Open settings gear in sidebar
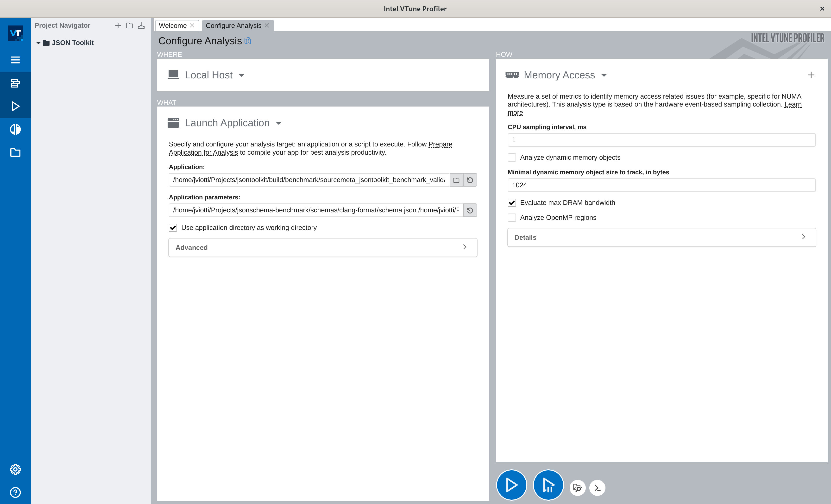The width and height of the screenshot is (831, 504). pos(15,469)
